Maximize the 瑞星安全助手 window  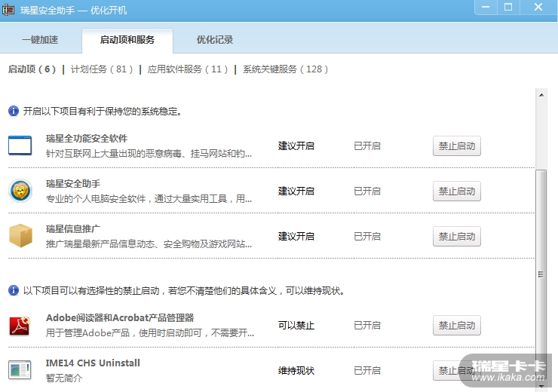(x=508, y=7)
